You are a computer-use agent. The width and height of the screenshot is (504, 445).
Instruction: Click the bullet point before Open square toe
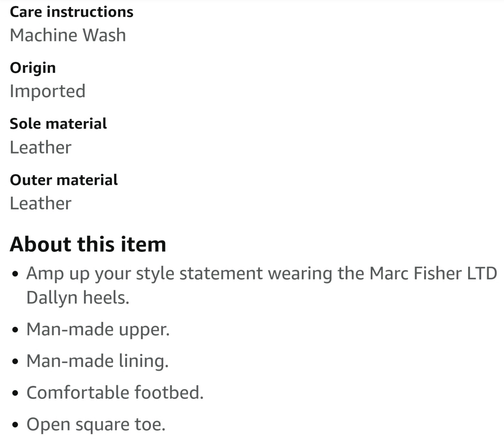15,425
